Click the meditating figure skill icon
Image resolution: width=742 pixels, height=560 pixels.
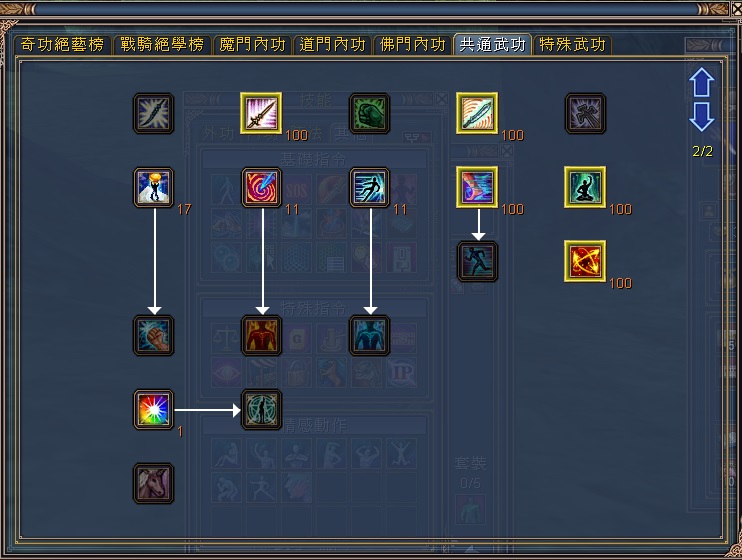point(585,187)
